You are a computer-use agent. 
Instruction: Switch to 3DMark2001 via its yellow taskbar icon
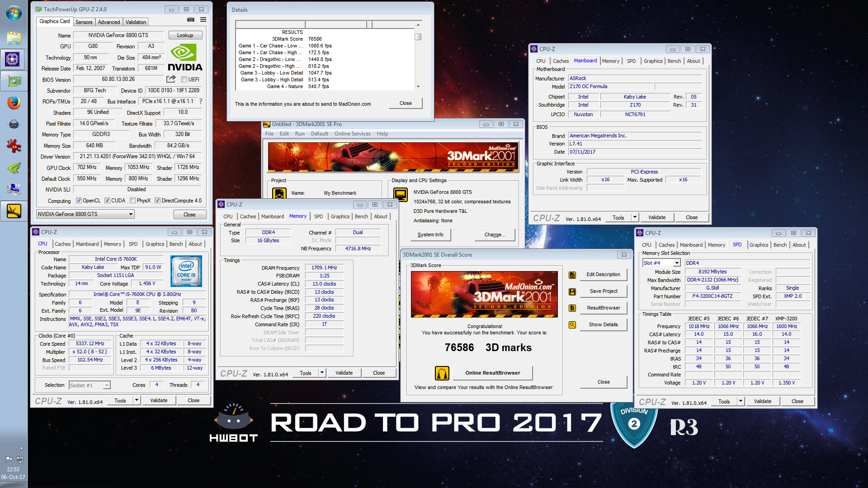[14, 211]
